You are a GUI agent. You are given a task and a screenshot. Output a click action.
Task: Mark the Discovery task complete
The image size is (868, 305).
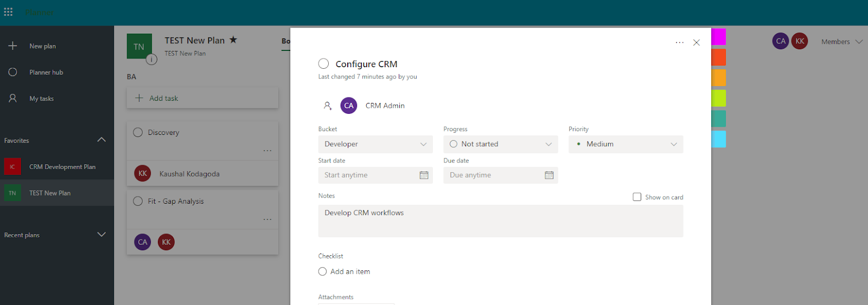tap(138, 132)
